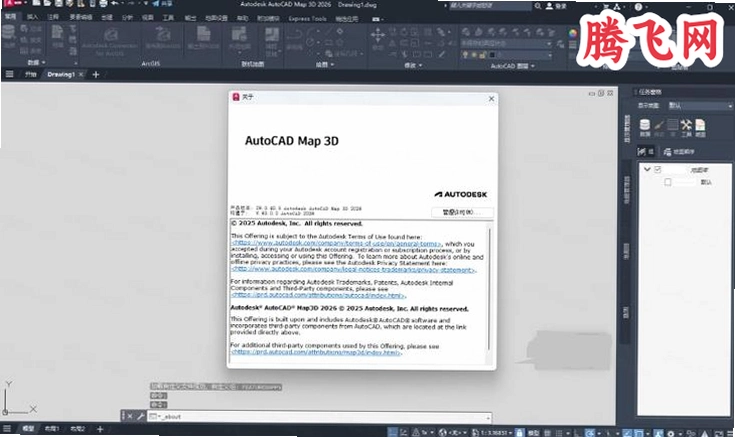Open the autocad attributions index link

(x=318, y=295)
